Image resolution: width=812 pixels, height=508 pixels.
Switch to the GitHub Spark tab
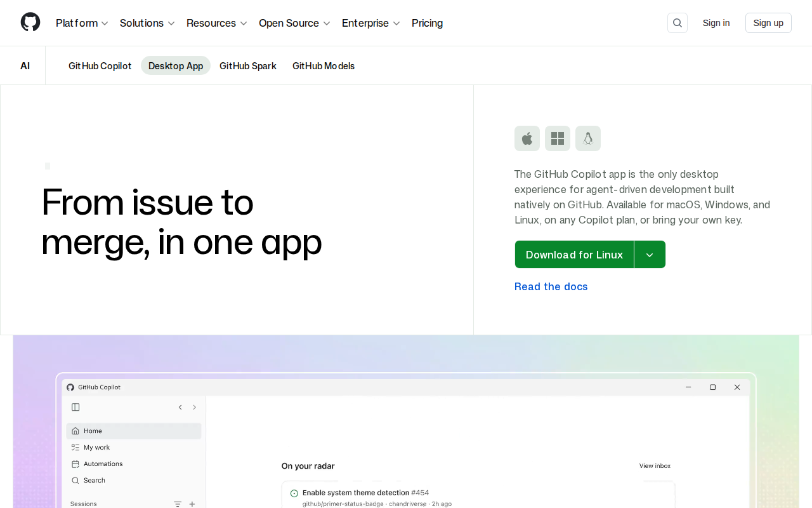(x=248, y=65)
